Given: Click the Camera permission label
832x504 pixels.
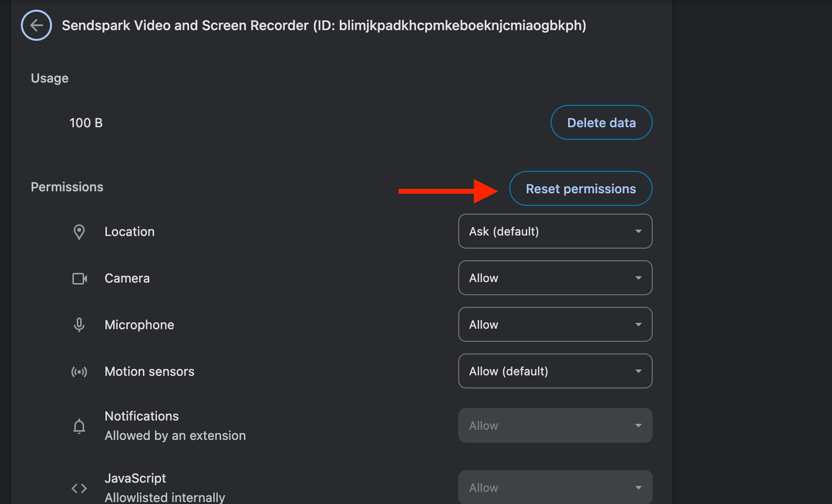Looking at the screenshot, I should click(x=127, y=278).
